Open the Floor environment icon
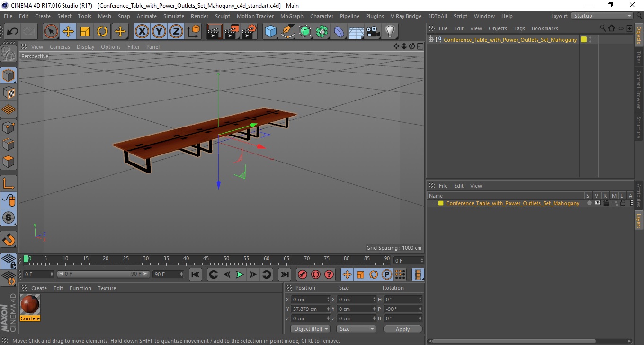 tap(356, 32)
